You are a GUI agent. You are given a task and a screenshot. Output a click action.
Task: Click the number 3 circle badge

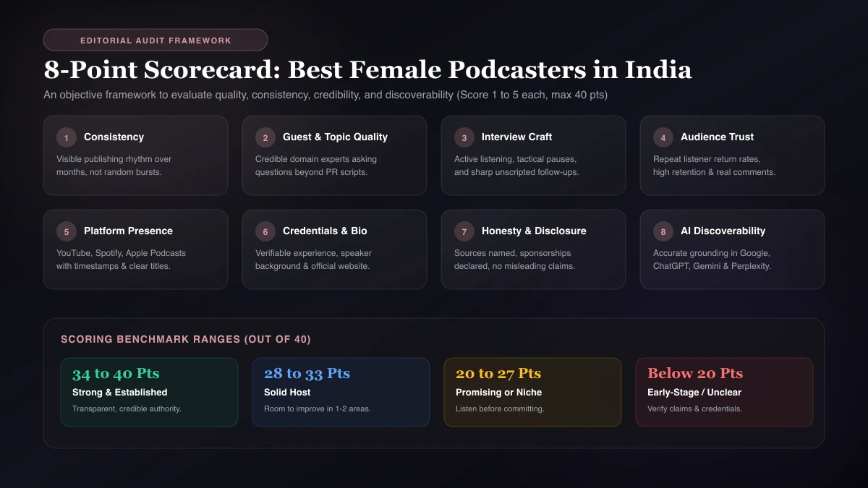click(x=464, y=137)
